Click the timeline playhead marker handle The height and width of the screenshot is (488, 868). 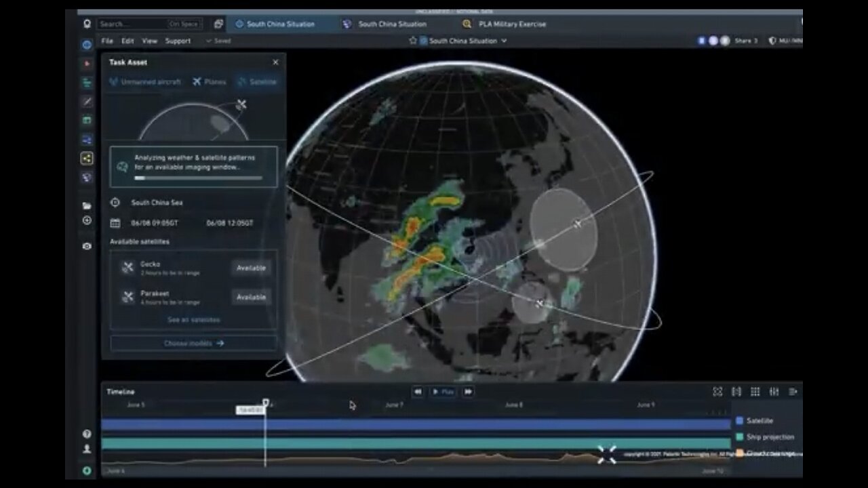(265, 403)
